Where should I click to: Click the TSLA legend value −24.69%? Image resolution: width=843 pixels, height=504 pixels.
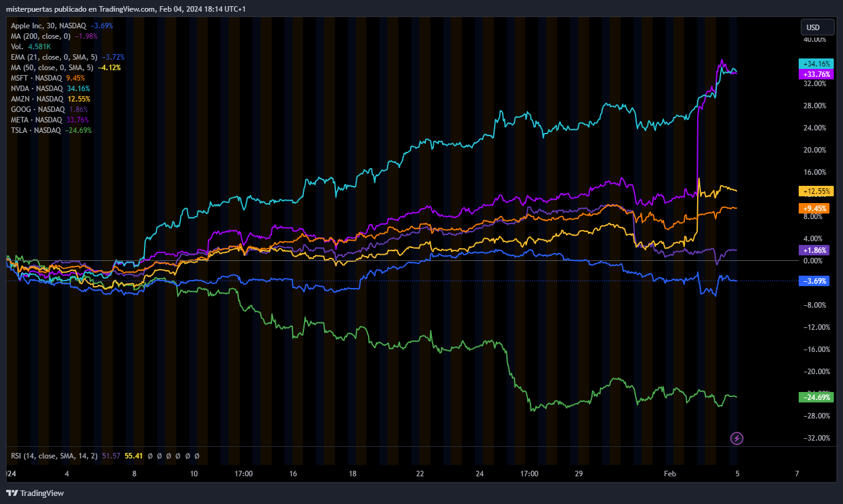(x=78, y=130)
